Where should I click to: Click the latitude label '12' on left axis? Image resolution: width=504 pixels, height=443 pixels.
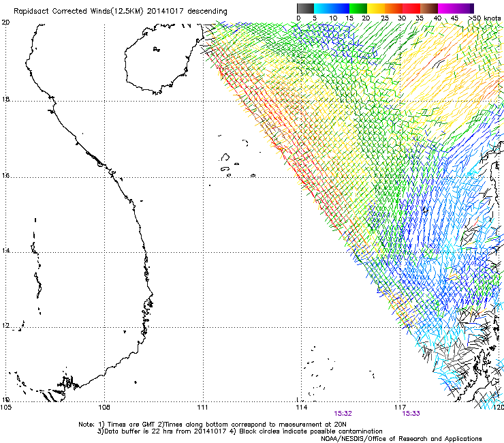5,326
